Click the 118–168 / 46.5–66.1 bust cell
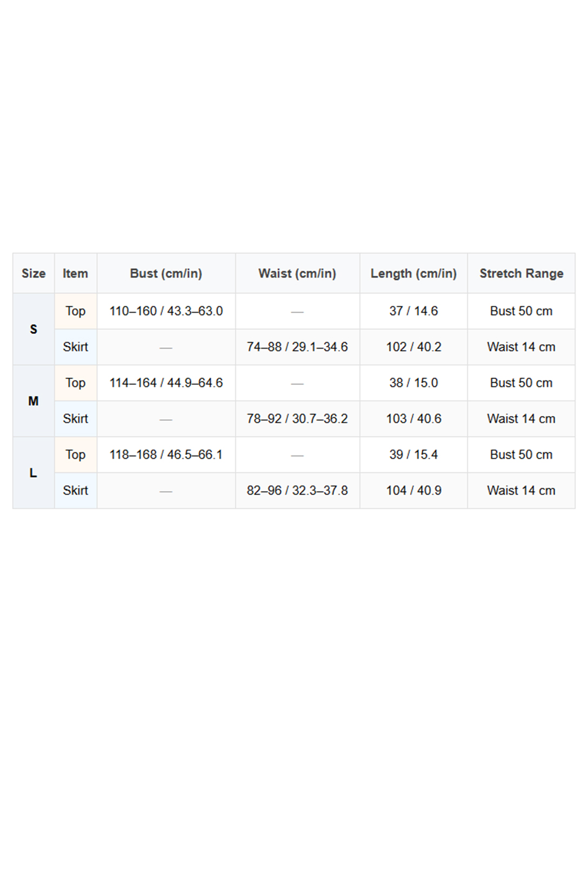Viewport: 588px width, 882px height. [166, 455]
